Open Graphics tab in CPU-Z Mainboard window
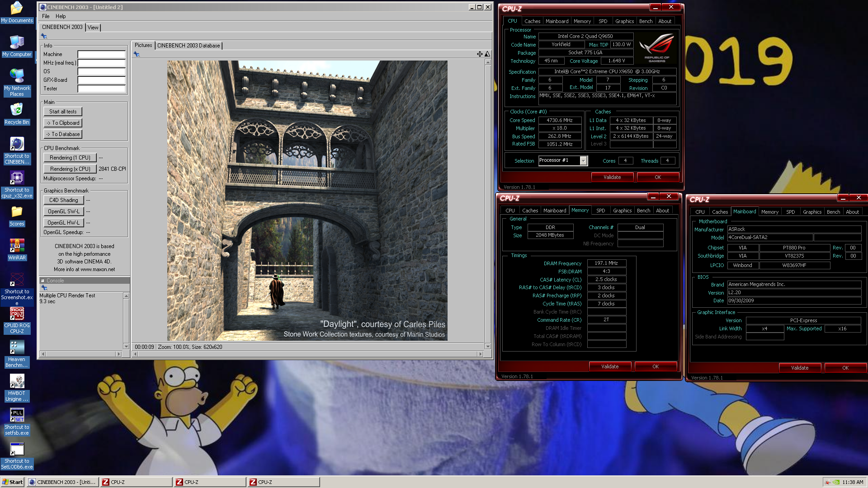 (812, 212)
